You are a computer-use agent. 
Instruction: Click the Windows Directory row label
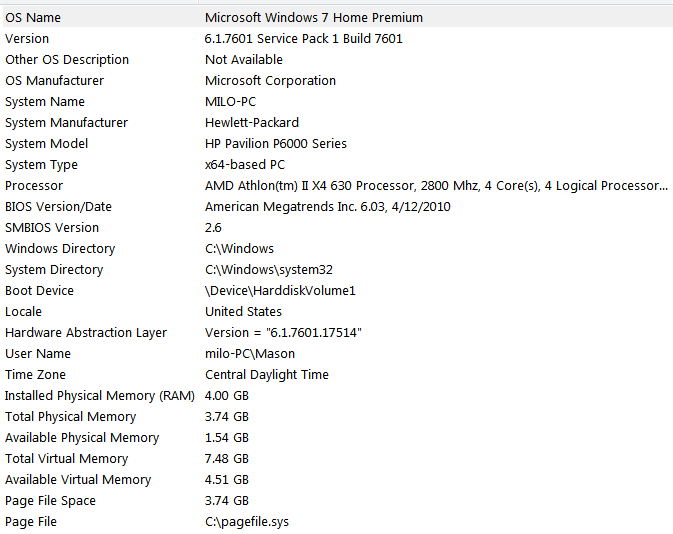pyautogui.click(x=60, y=249)
